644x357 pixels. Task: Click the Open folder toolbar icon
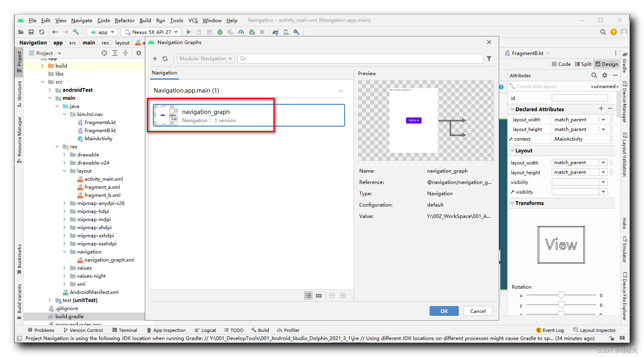[21, 32]
